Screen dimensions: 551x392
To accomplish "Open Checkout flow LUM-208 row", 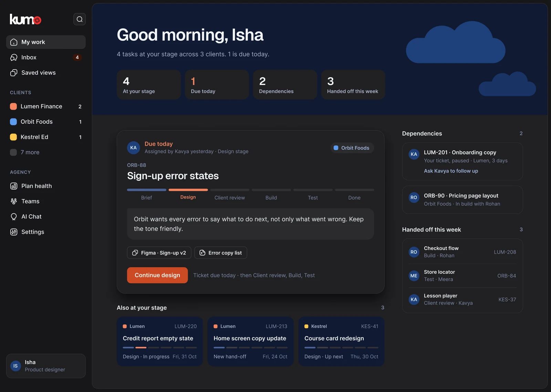I will click(x=462, y=252).
